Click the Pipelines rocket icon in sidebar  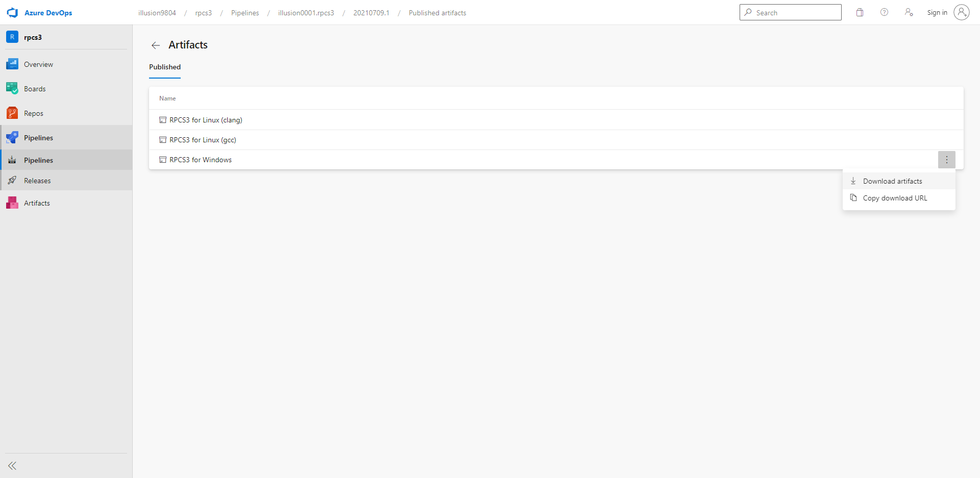pos(12,138)
